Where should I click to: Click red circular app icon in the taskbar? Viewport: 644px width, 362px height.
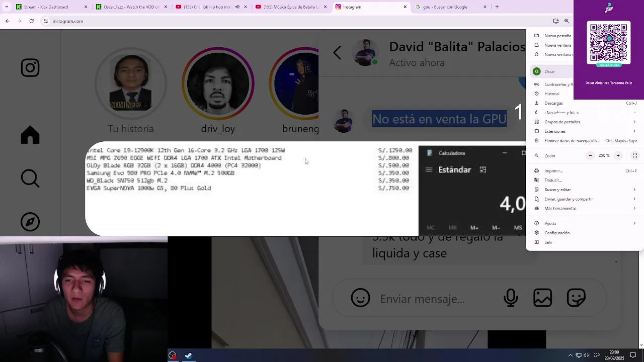tap(173, 355)
